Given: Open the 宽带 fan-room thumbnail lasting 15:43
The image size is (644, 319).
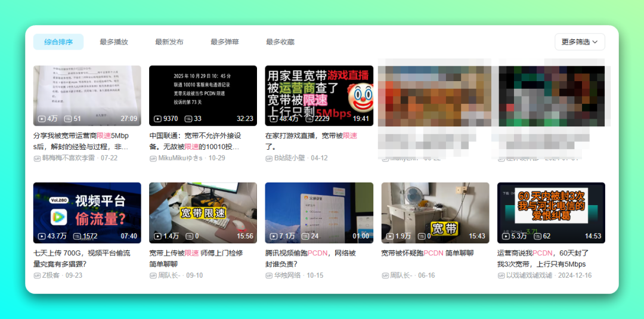Looking at the screenshot, I should (x=435, y=213).
